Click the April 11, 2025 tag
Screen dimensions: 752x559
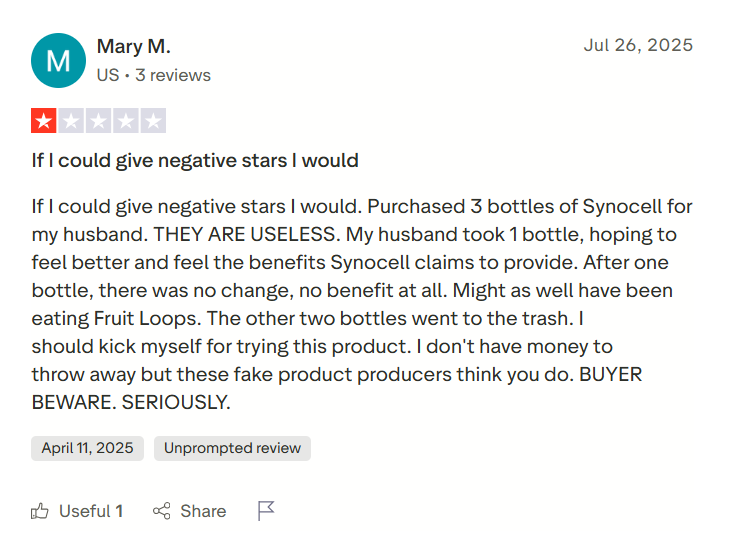point(87,448)
